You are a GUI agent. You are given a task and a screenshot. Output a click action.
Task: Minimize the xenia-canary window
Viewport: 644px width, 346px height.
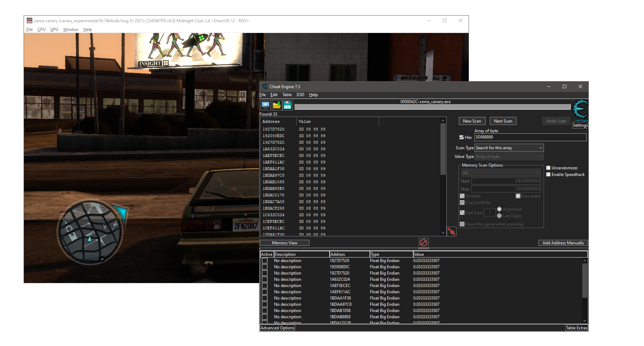click(x=429, y=20)
